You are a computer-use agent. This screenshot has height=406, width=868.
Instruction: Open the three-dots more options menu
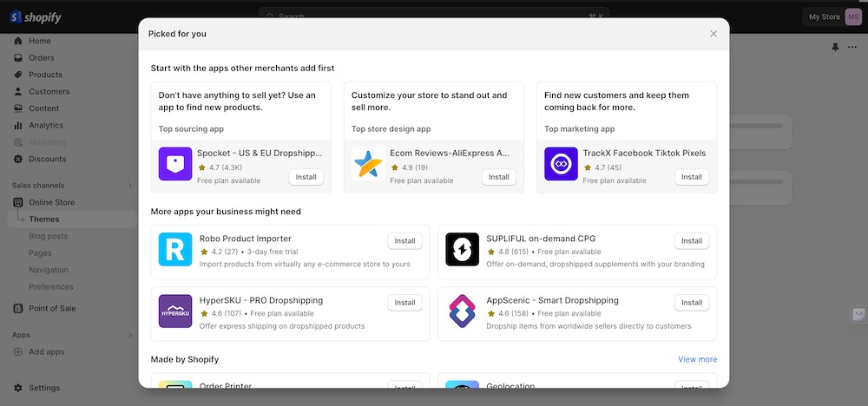click(852, 47)
